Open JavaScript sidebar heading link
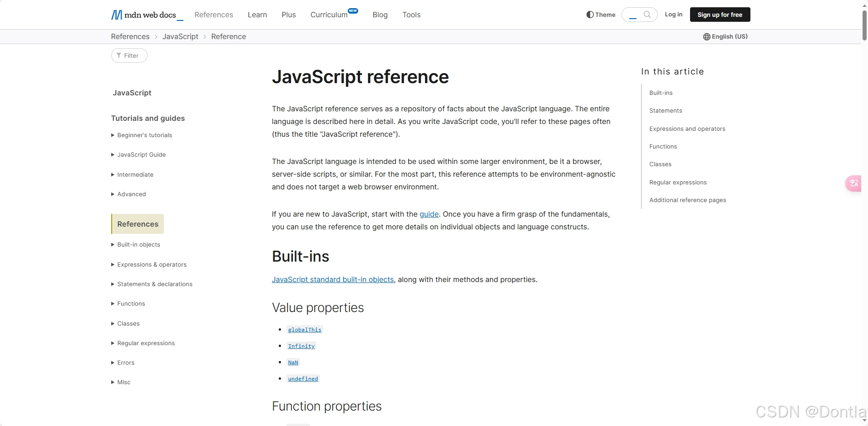The height and width of the screenshot is (426, 868). click(132, 93)
